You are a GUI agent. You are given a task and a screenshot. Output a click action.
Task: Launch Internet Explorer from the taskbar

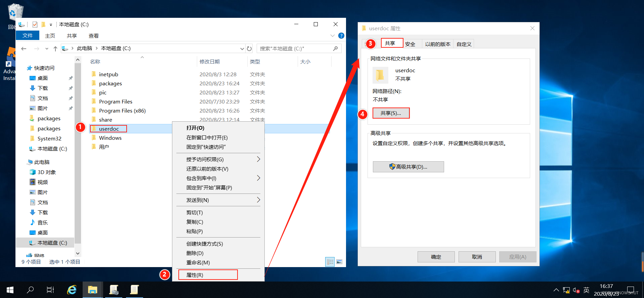pos(72,290)
